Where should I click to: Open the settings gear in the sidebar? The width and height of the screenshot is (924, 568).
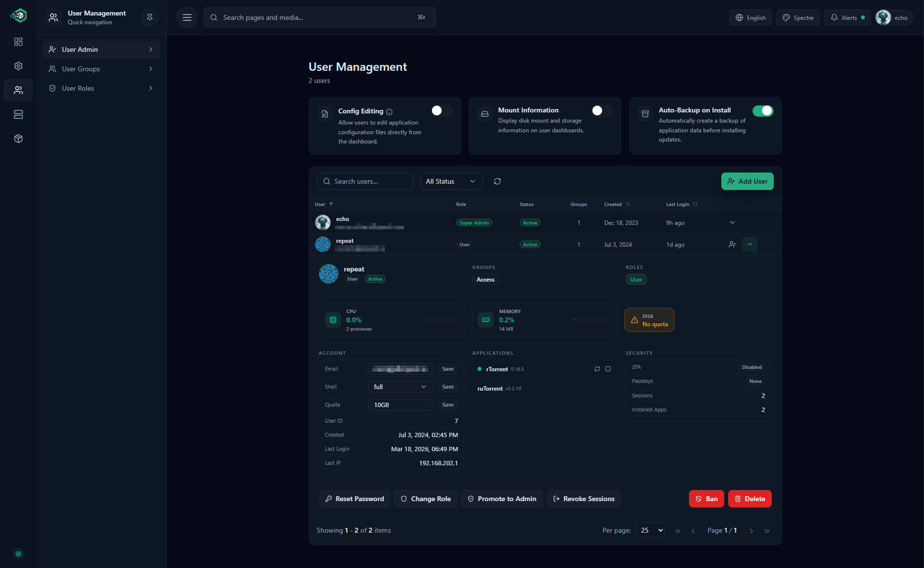18,66
